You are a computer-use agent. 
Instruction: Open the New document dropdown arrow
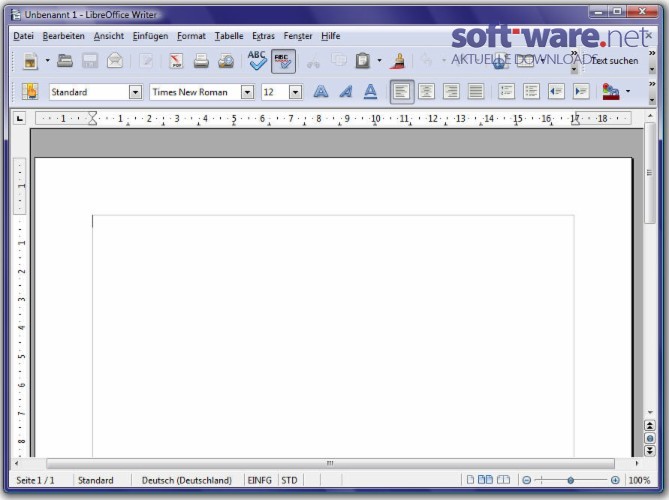pyautogui.click(x=47, y=61)
